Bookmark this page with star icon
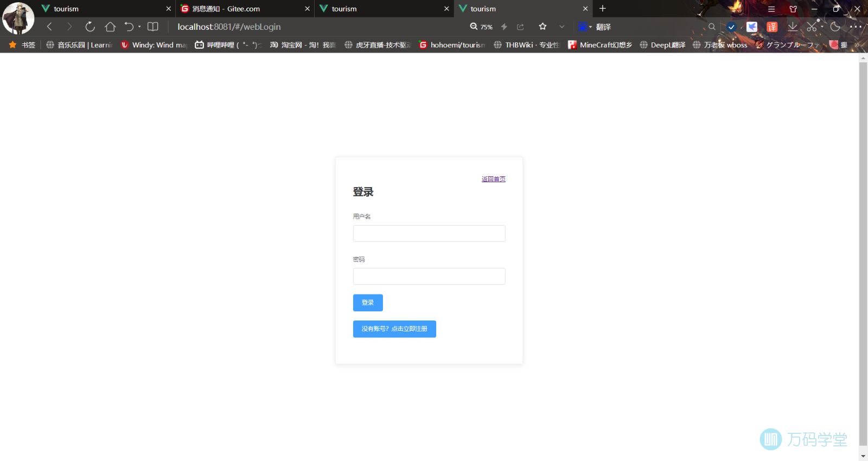The image size is (868, 461). [x=542, y=27]
